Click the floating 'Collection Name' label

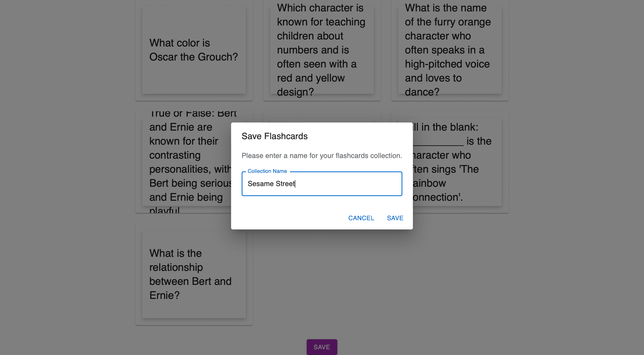(x=267, y=171)
